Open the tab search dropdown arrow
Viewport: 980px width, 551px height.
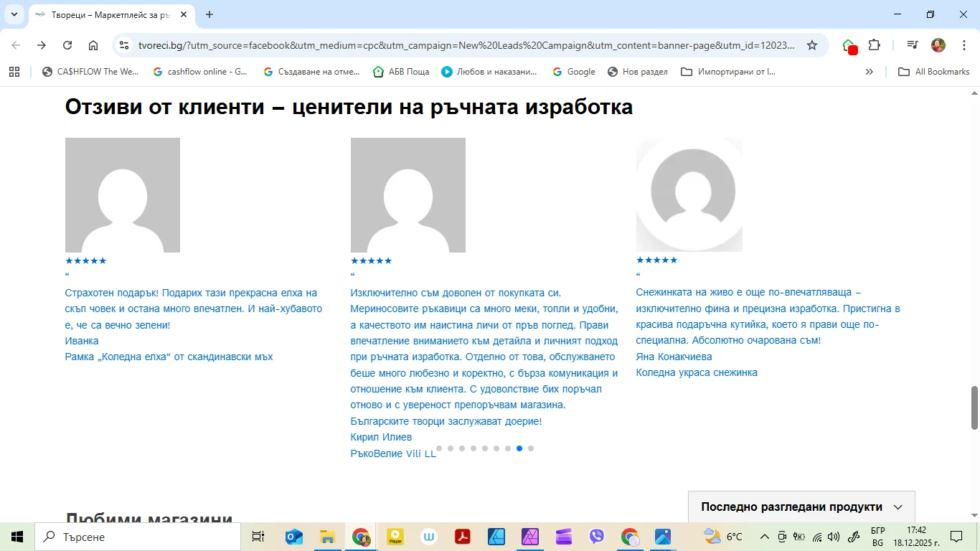14,14
